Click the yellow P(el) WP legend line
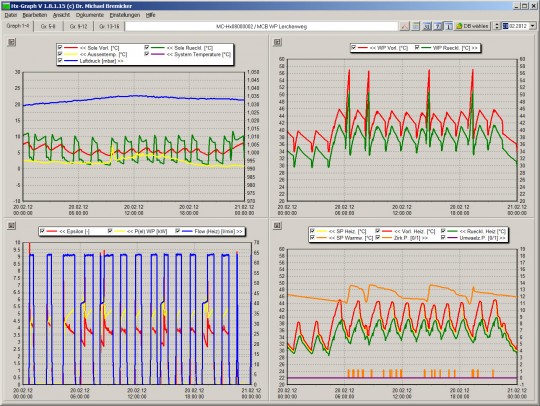Screen dimensions: 540x406 120,231
